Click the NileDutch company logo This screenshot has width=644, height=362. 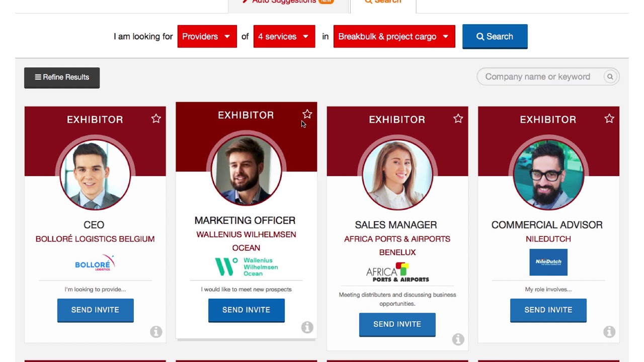click(x=548, y=262)
